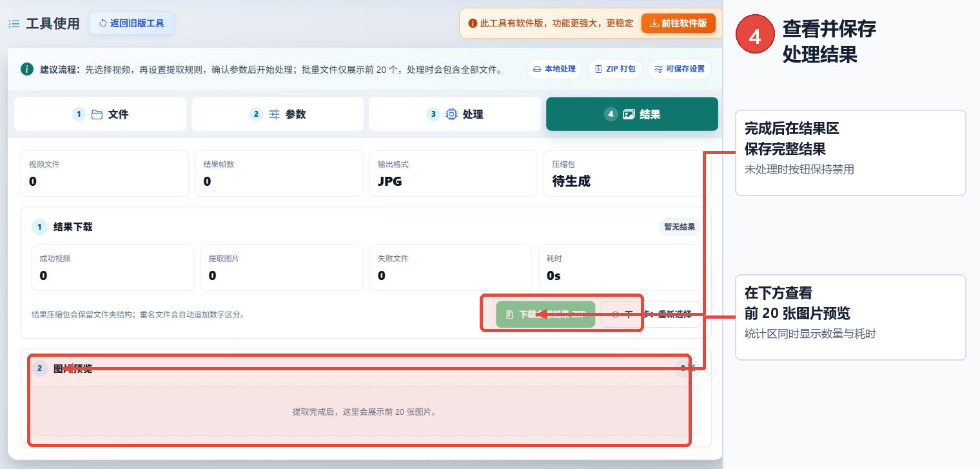Screen dimensions: 980x469
Task: Click the orange warning icon in software notice
Action: (x=473, y=23)
